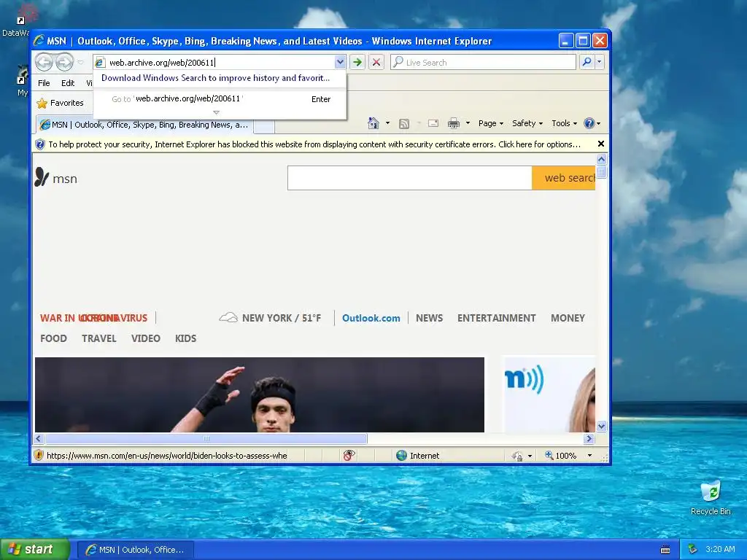The height and width of the screenshot is (560, 747).
Task: Click the horizontal scrollbar thumb
Action: (x=206, y=438)
